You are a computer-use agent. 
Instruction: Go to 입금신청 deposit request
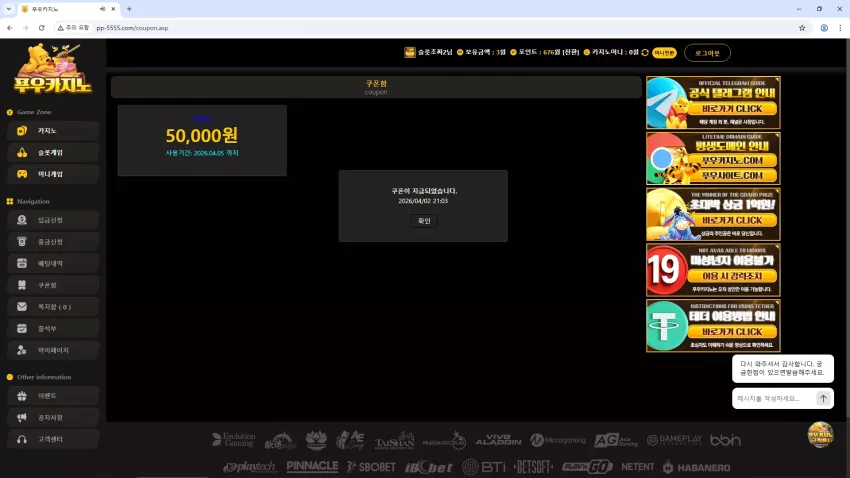pyautogui.click(x=53, y=220)
